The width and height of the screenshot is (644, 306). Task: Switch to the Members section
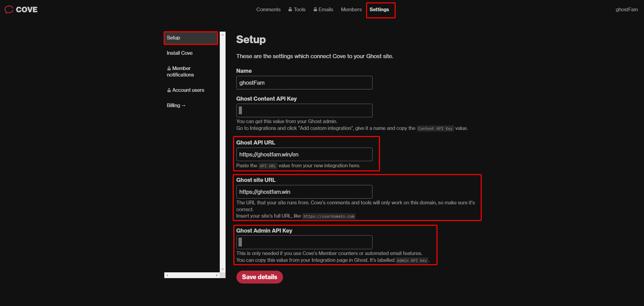click(351, 9)
